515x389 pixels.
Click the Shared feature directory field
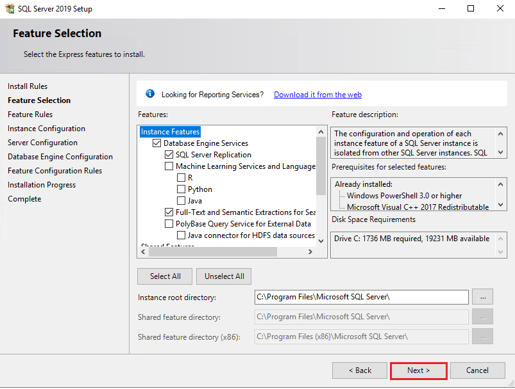click(x=361, y=317)
